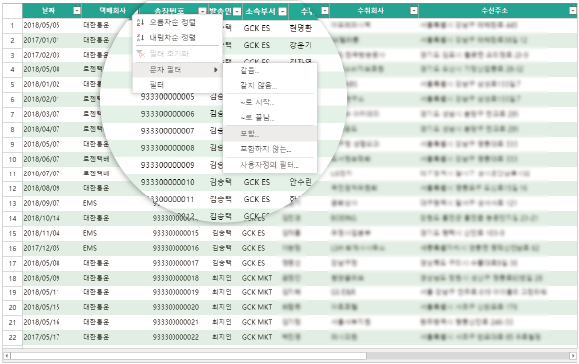The width and height of the screenshot is (579, 364).
Task: Click sender 최지인 in row 19
Action: pos(222,292)
